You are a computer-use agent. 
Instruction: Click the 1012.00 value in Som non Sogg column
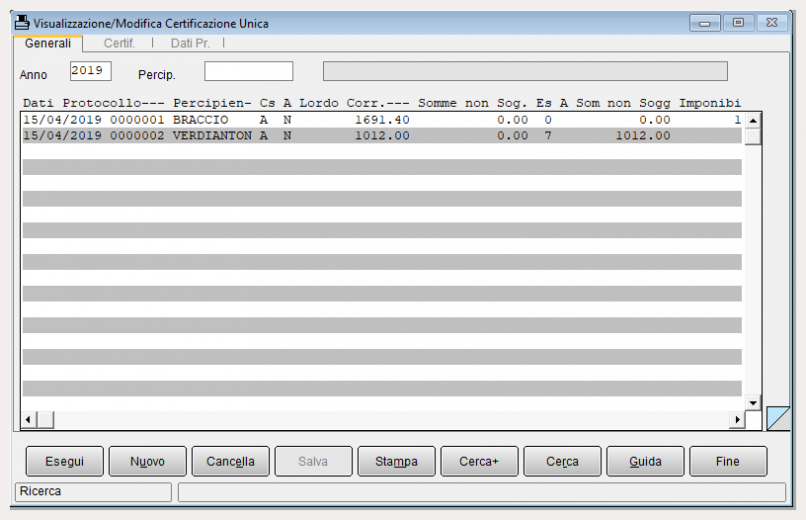click(x=643, y=136)
